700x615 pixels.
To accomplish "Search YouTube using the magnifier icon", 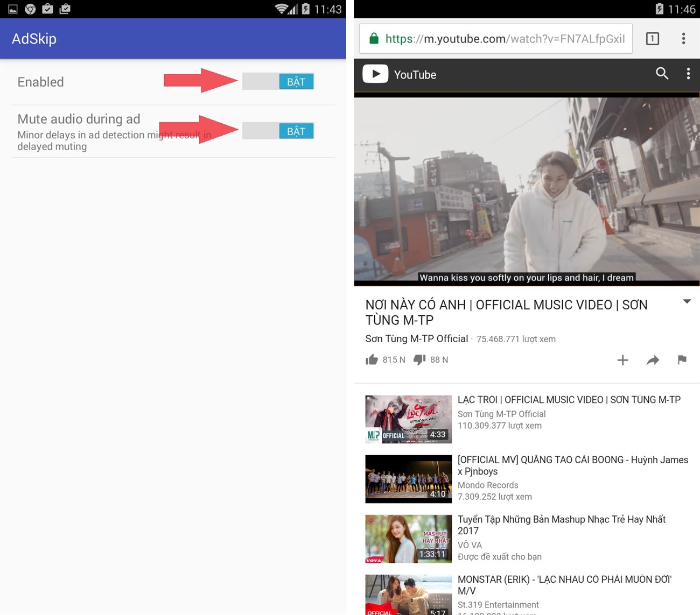I will coord(662,74).
